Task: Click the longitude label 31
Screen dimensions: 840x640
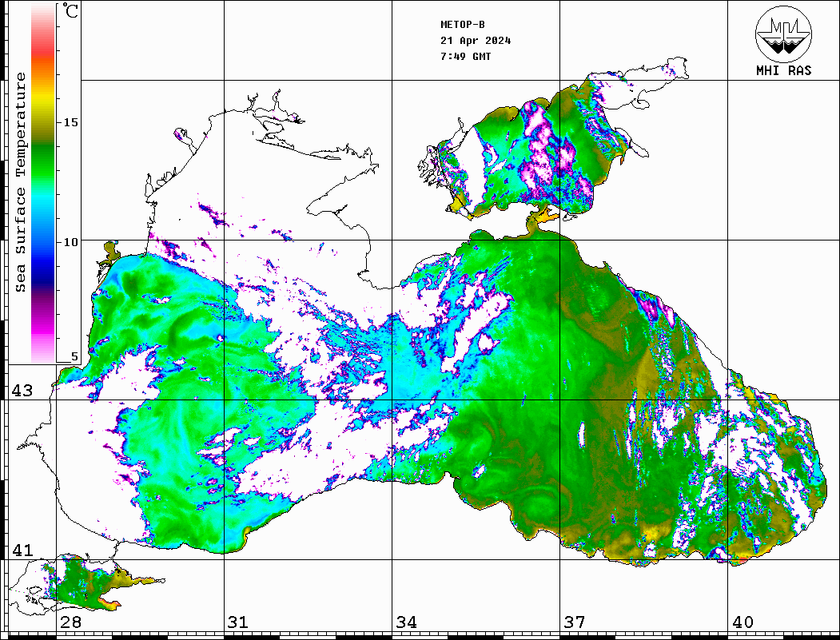Action: [x=238, y=622]
